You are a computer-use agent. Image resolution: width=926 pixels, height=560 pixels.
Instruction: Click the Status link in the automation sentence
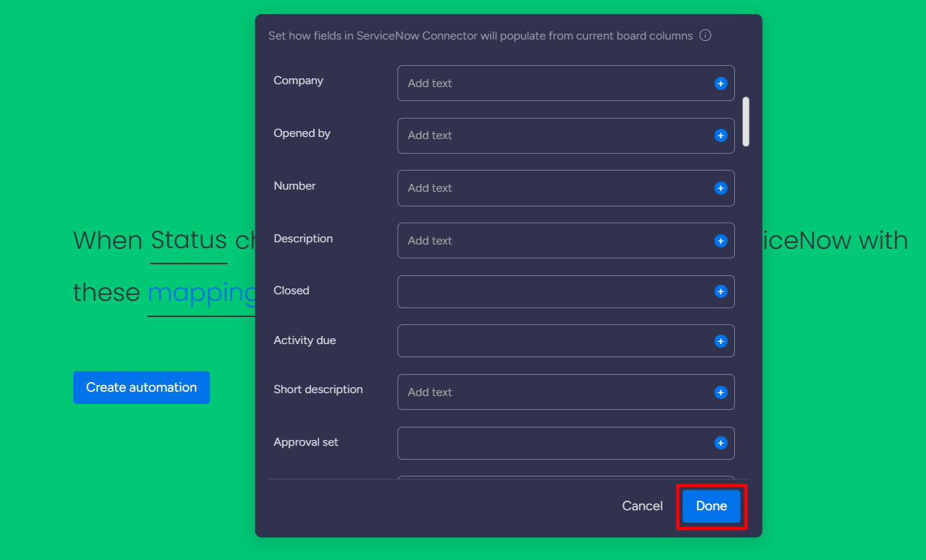[x=189, y=241]
